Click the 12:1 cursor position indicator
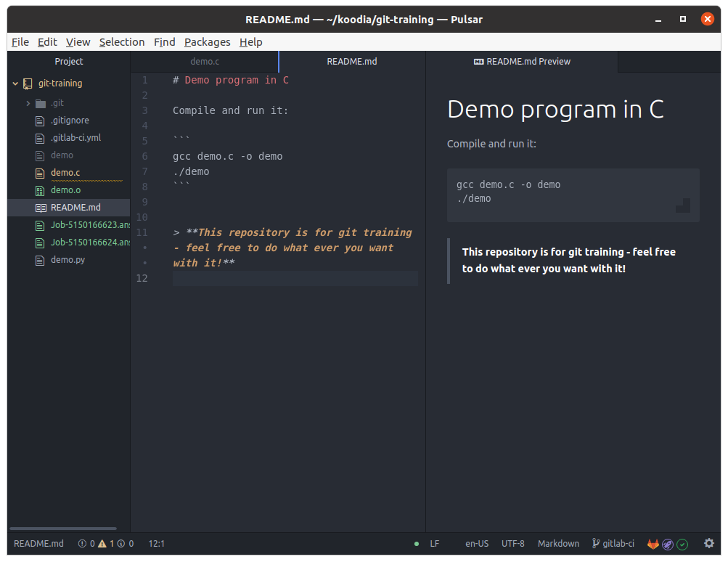This screenshot has height=562, width=728. click(x=157, y=543)
